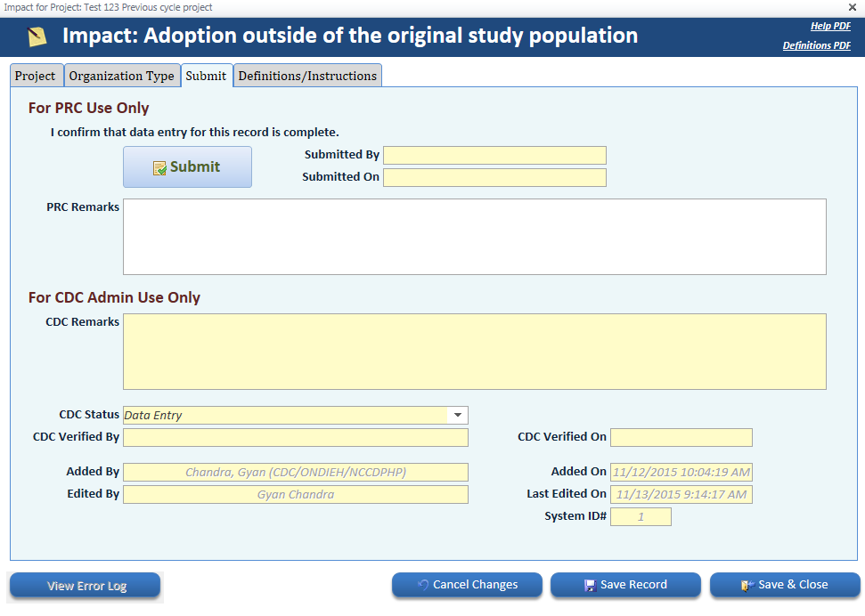This screenshot has width=865, height=616.
Task: Click the Submitted By field
Action: click(494, 156)
